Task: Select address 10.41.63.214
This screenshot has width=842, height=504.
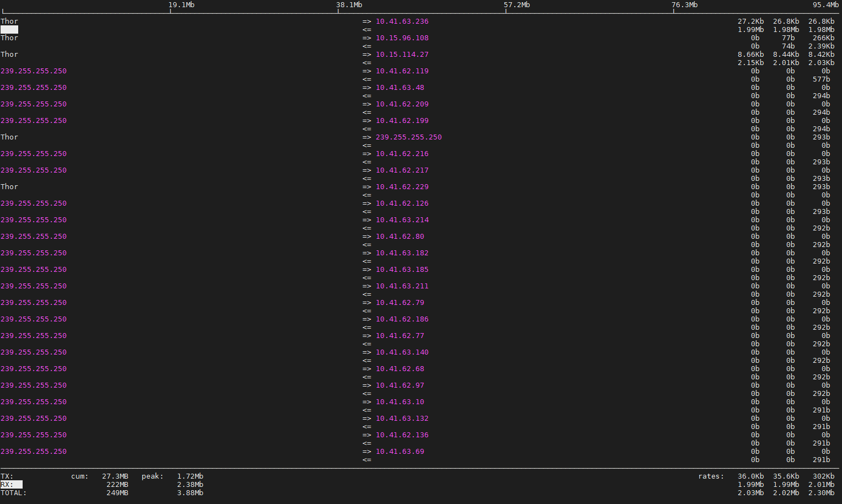Action: click(402, 220)
